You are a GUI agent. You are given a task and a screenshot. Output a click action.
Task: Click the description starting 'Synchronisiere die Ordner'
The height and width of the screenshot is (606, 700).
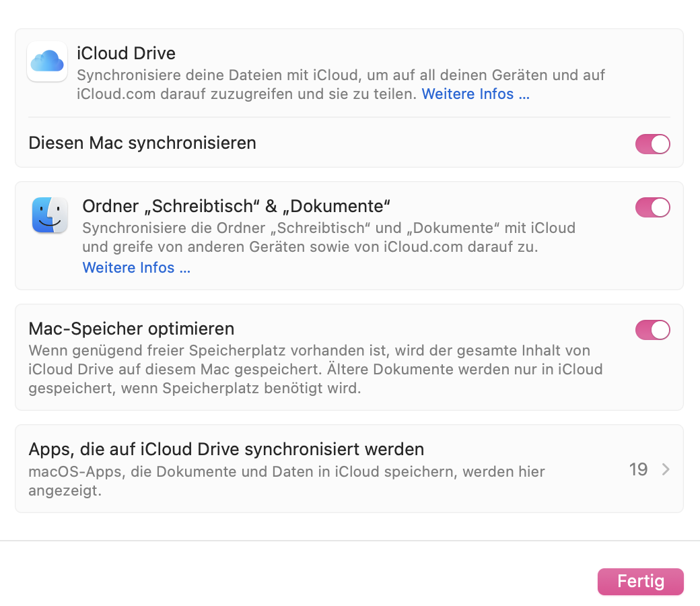coord(329,237)
